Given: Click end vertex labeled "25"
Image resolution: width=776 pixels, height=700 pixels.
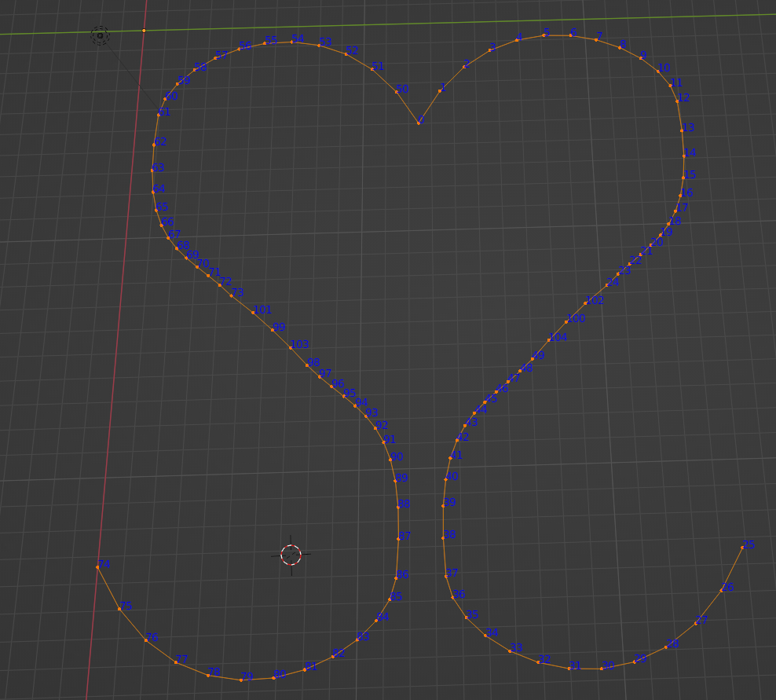Looking at the screenshot, I should coord(742,548).
